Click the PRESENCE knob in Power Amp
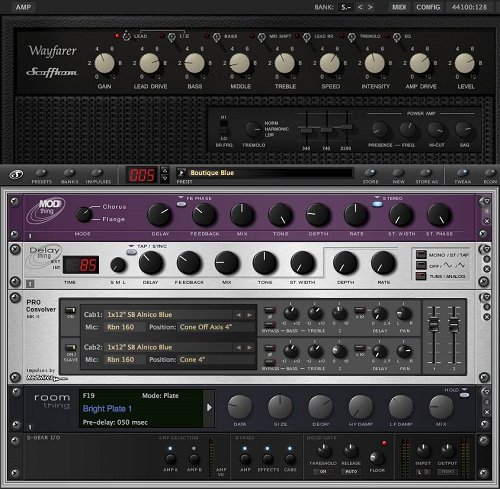The height and width of the screenshot is (489, 500). [380, 130]
